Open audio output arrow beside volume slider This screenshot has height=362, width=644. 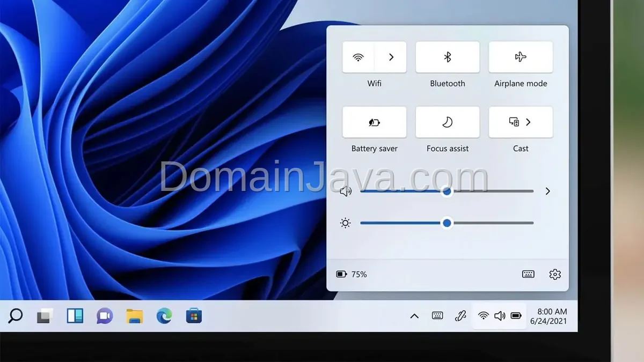tap(547, 191)
